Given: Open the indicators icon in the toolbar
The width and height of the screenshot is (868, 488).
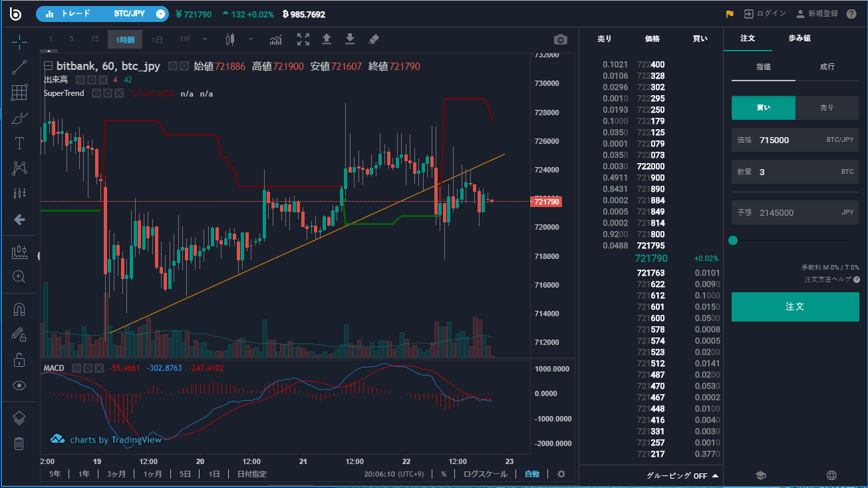Looking at the screenshot, I should pos(275,39).
